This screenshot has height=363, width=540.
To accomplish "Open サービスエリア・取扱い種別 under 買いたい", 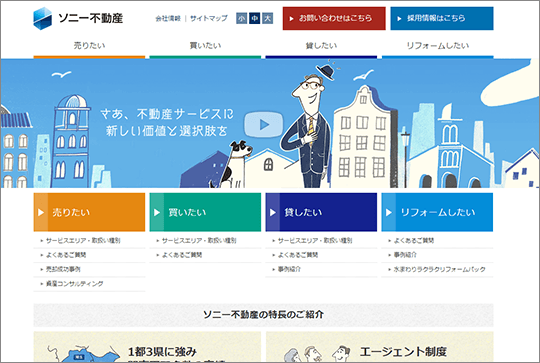I will [x=199, y=241].
